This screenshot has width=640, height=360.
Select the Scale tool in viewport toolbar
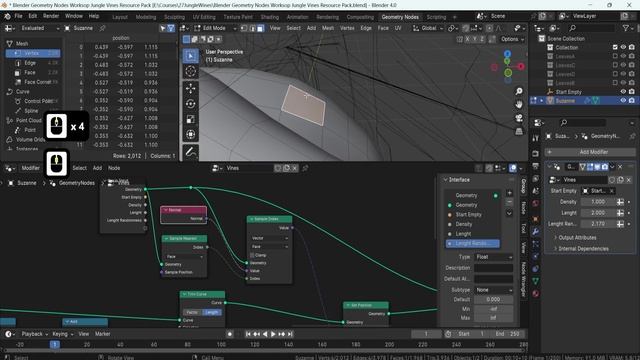click(x=190, y=119)
